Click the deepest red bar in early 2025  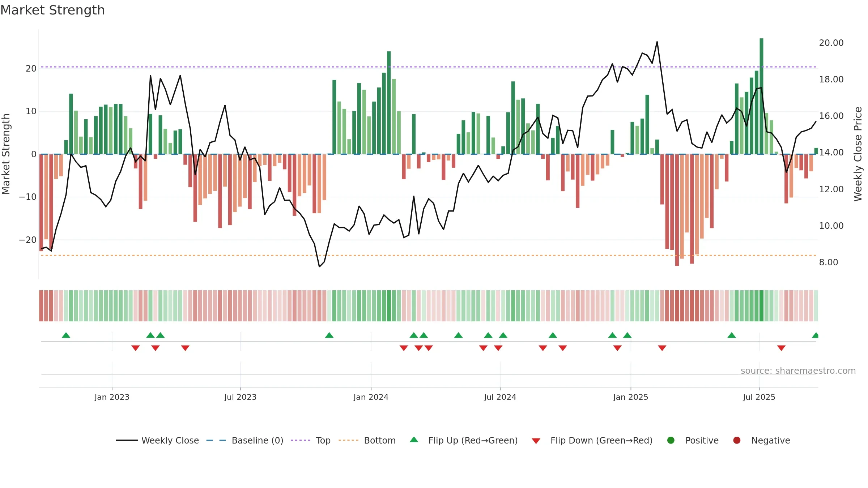677,210
